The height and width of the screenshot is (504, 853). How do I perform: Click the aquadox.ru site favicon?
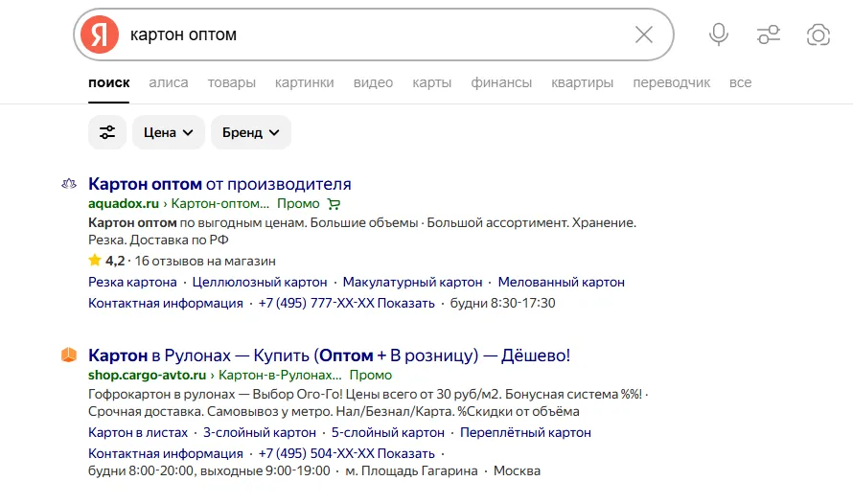pos(69,184)
